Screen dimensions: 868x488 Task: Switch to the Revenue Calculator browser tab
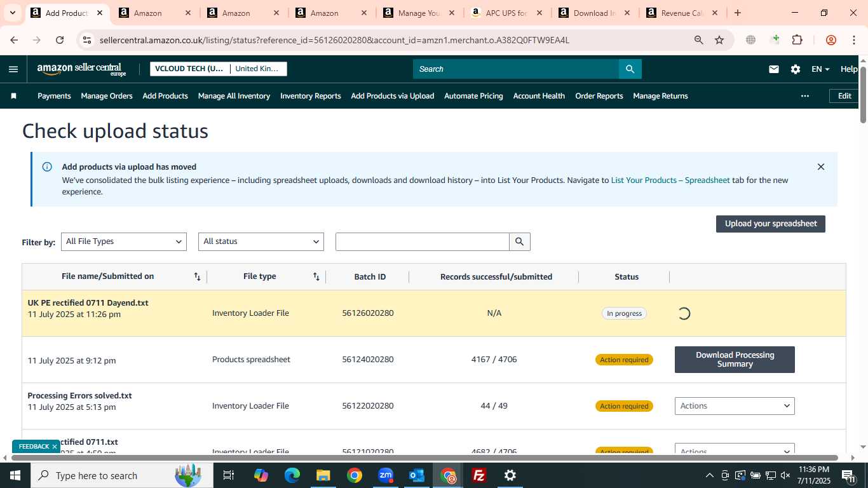click(681, 13)
